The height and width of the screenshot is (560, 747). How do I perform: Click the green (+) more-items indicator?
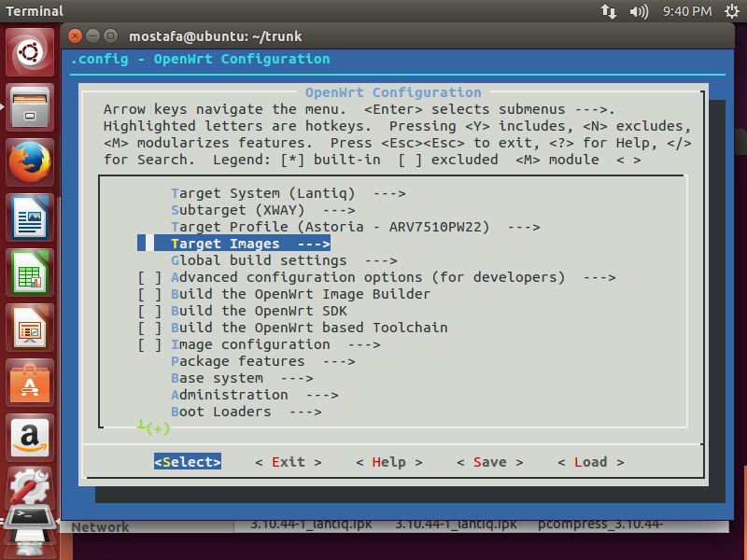click(158, 428)
